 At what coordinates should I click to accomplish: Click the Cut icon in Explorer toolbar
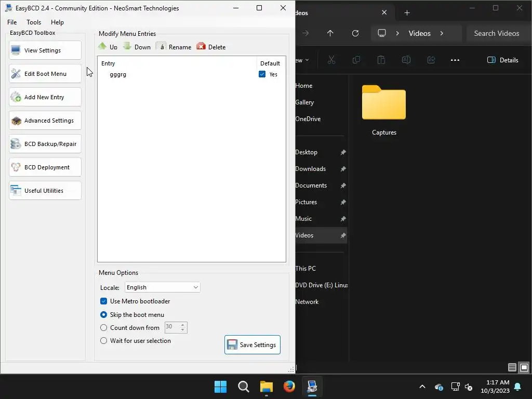coord(331,60)
